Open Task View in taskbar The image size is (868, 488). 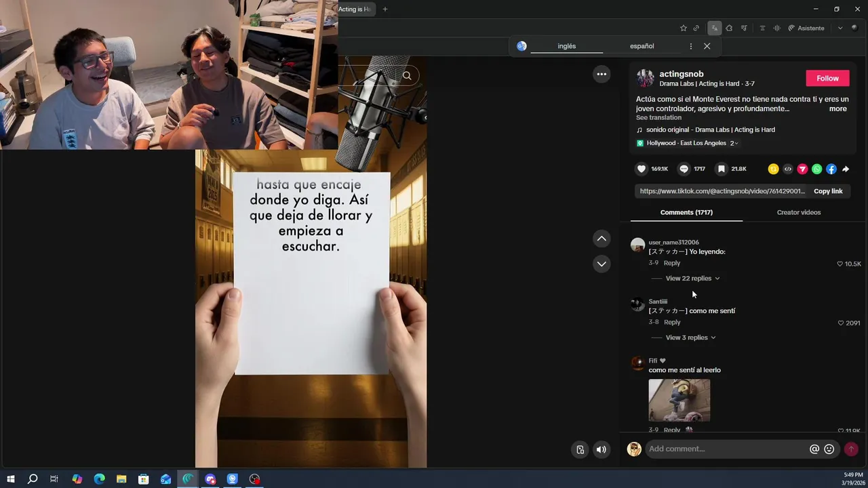point(54,479)
